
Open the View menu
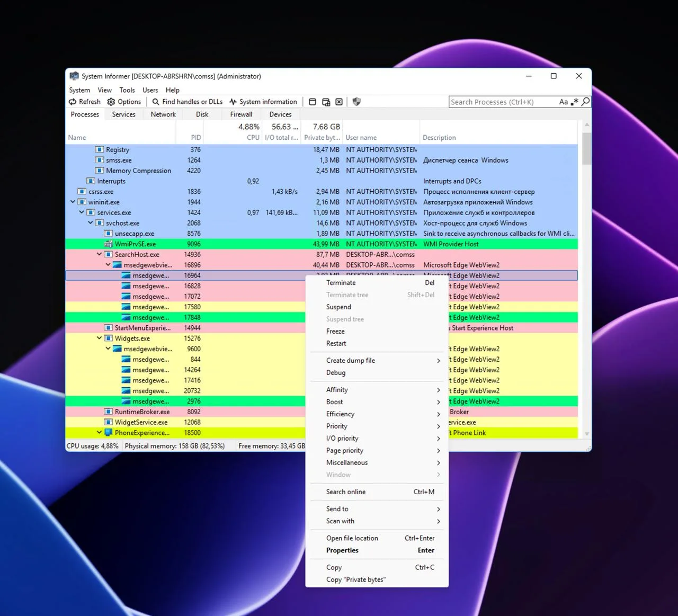[x=105, y=90]
